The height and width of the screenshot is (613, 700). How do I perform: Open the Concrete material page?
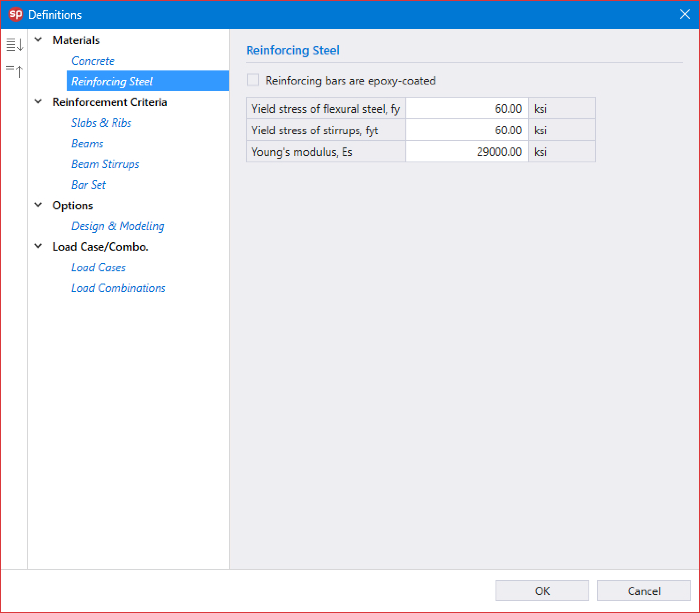tap(93, 61)
